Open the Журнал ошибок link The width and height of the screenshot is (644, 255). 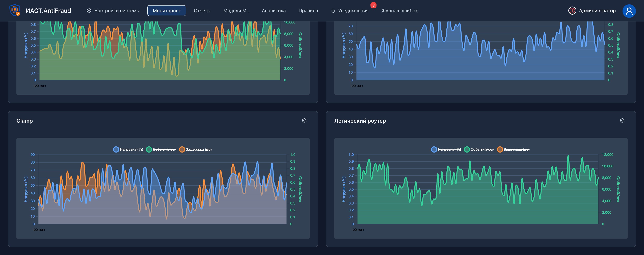(x=399, y=11)
